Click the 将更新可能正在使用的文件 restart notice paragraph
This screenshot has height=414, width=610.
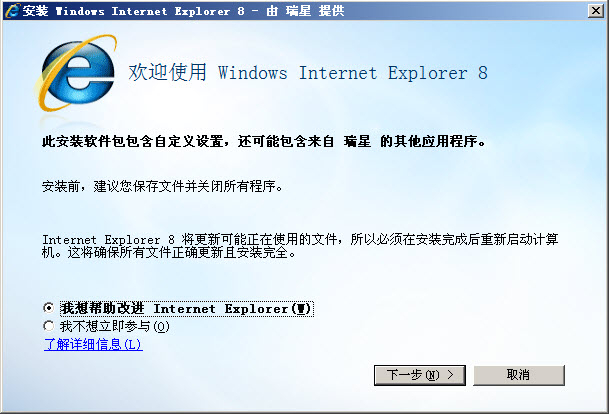(x=300, y=246)
